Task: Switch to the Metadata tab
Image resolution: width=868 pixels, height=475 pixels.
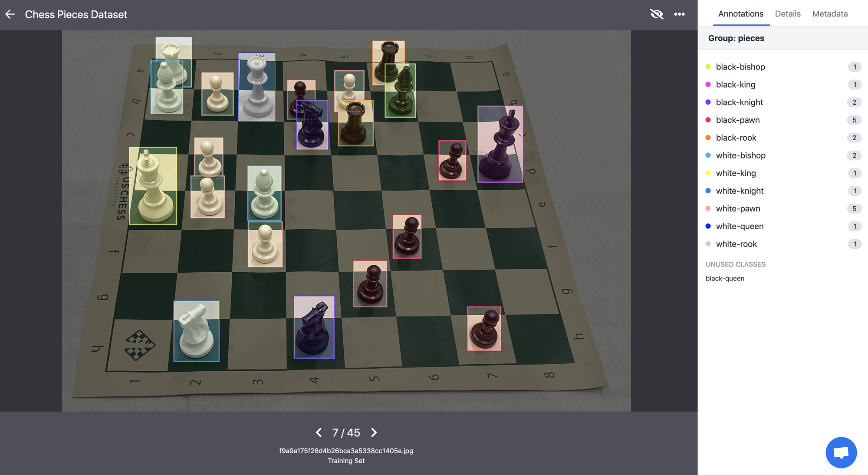Action: [x=829, y=14]
